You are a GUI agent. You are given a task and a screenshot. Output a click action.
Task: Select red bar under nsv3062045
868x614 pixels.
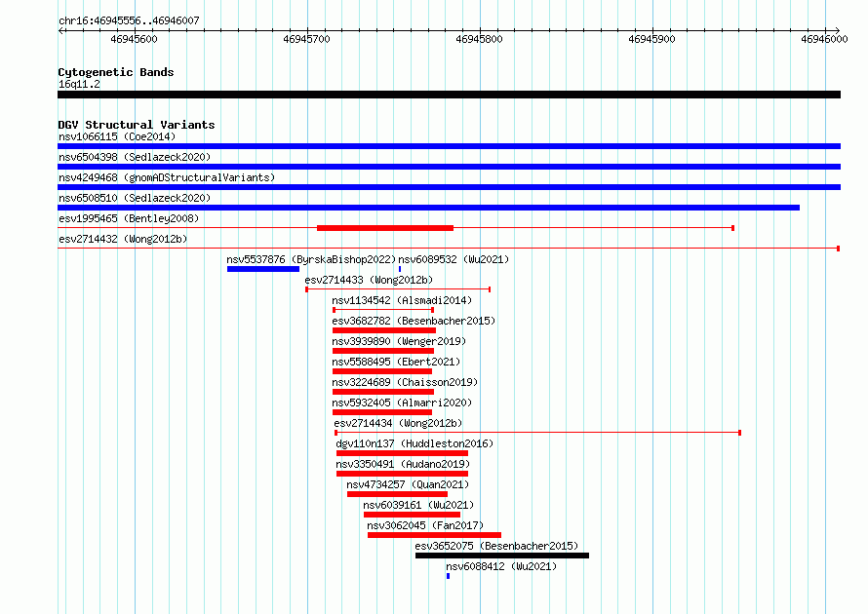click(x=435, y=535)
